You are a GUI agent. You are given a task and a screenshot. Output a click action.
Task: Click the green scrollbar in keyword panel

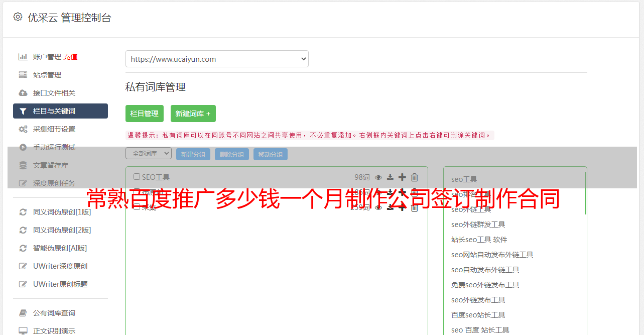[x=585, y=193]
